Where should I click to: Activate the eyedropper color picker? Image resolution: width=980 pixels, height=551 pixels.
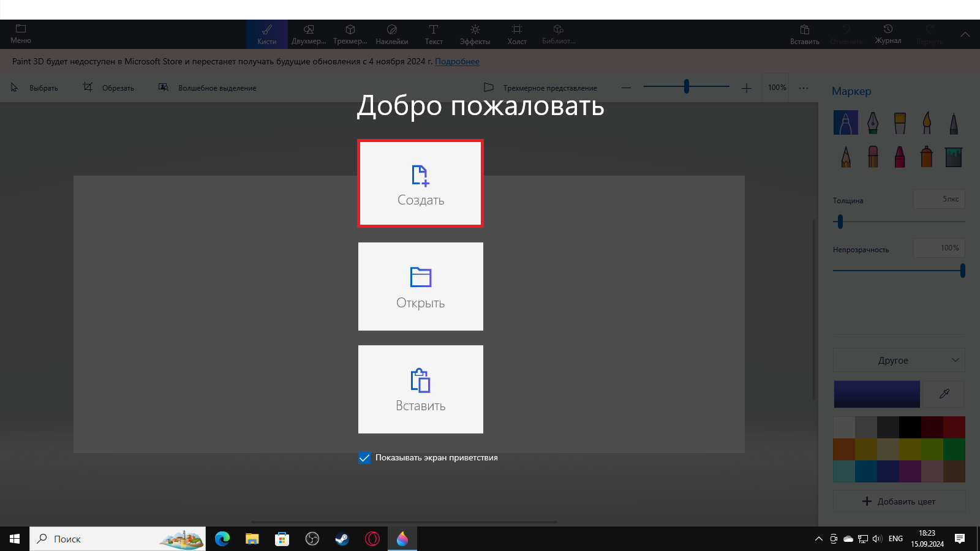coord(944,394)
